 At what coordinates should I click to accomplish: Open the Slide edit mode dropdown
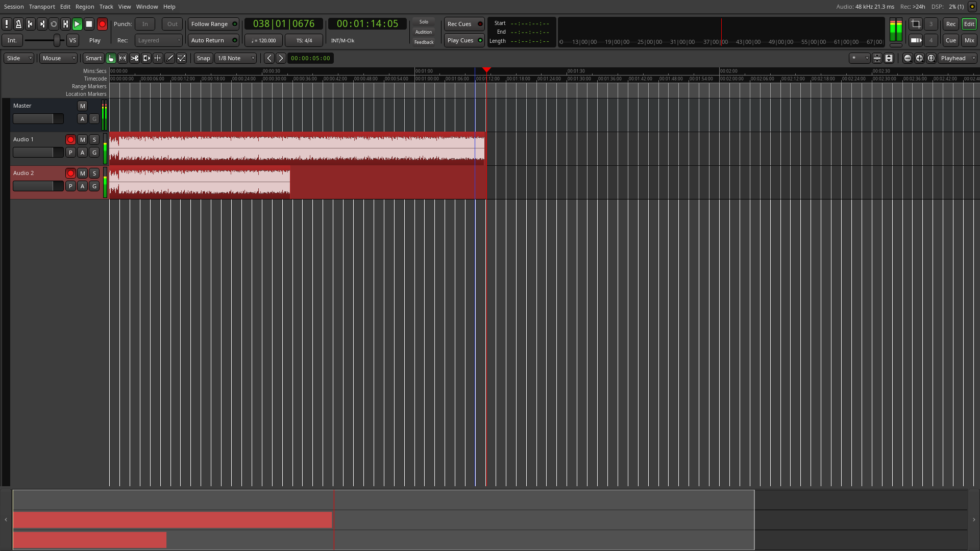pyautogui.click(x=19, y=58)
